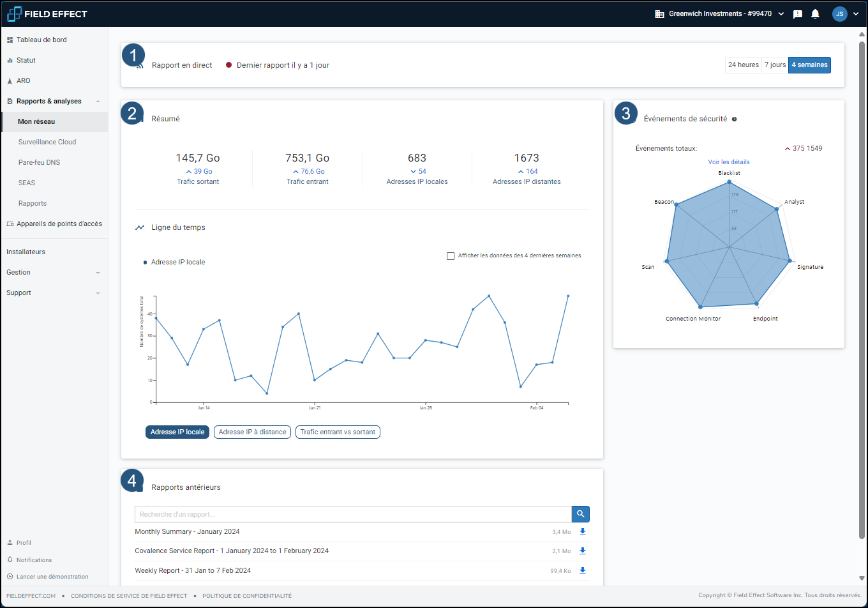The width and height of the screenshot is (868, 608).
Task: Open the Politique de confidentialité footer link
Action: pyautogui.click(x=247, y=596)
